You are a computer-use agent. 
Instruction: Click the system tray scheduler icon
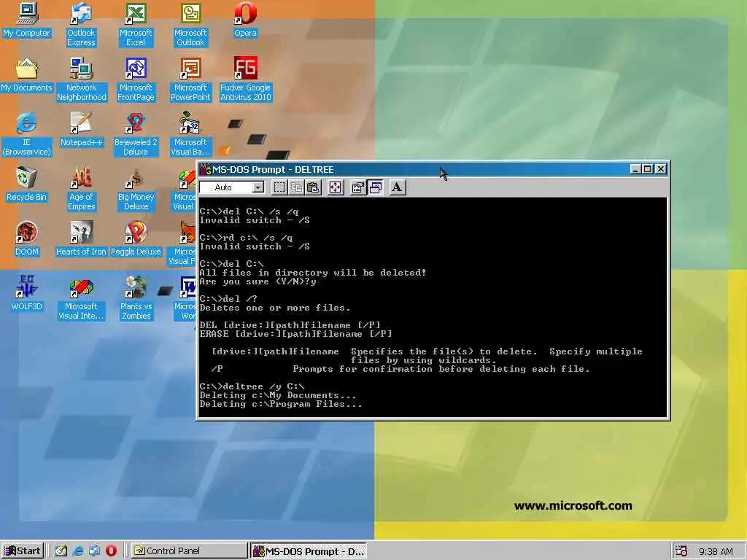tap(681, 551)
